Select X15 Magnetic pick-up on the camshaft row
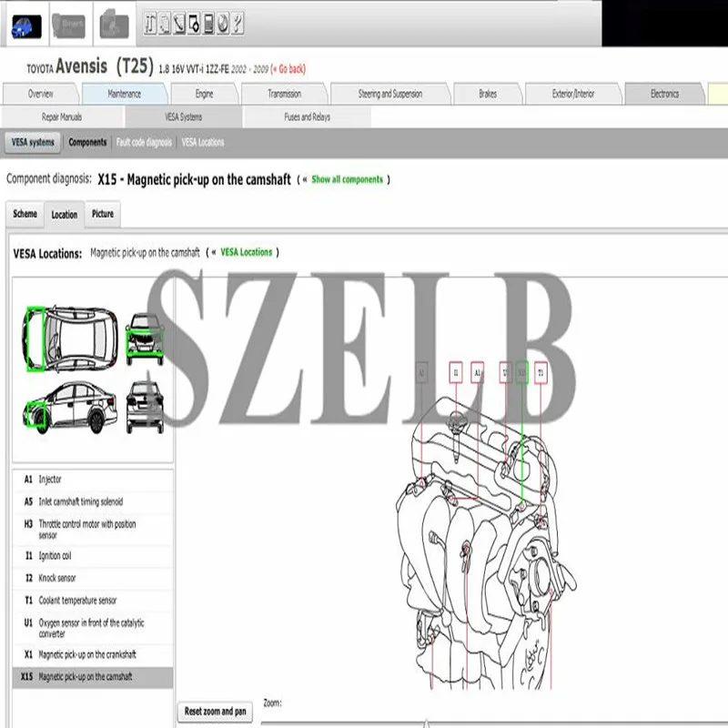The height and width of the screenshot is (728, 728). (x=93, y=677)
